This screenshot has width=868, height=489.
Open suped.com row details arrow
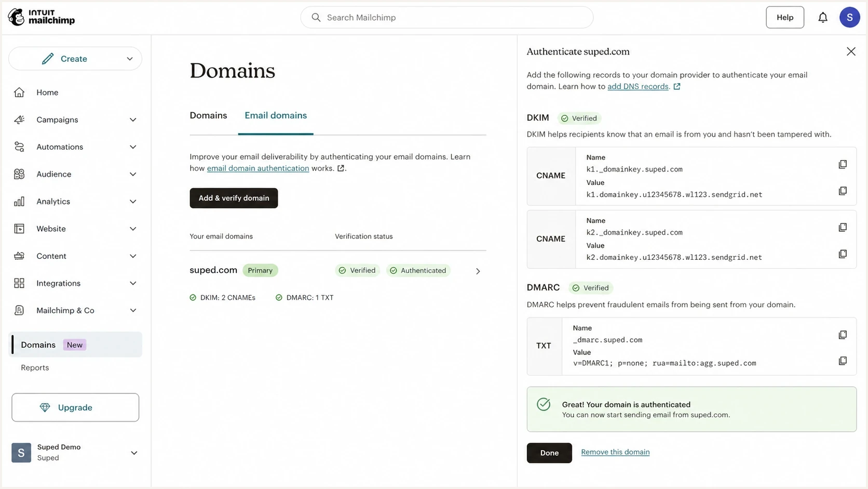pyautogui.click(x=478, y=271)
